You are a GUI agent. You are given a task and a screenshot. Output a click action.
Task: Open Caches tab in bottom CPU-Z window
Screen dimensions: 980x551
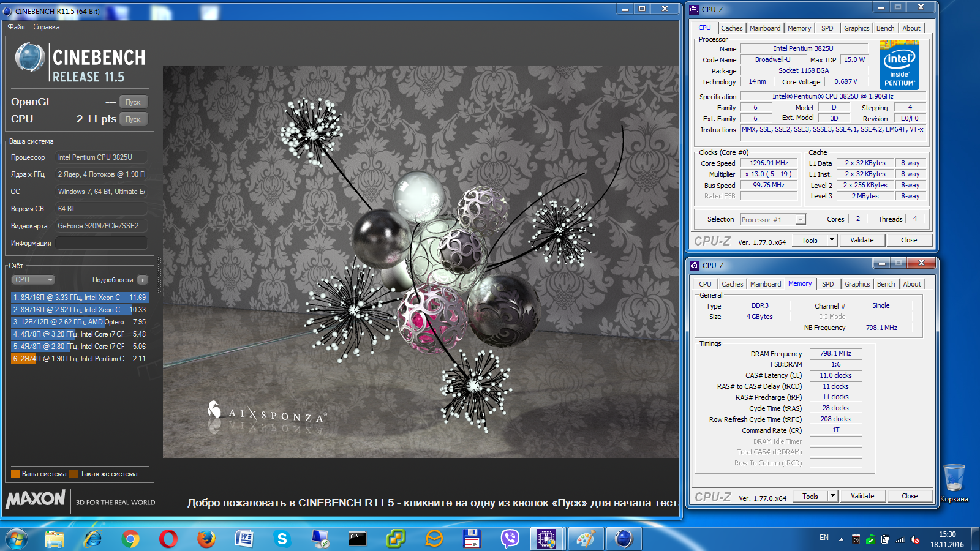point(732,284)
